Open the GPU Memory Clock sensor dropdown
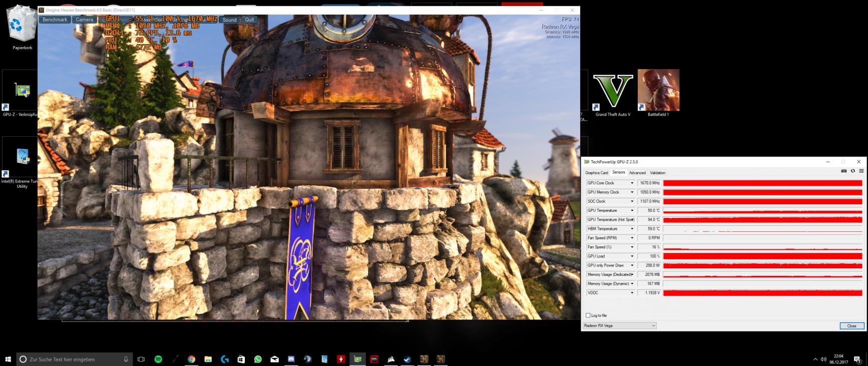This screenshot has height=366, width=868. (632, 192)
